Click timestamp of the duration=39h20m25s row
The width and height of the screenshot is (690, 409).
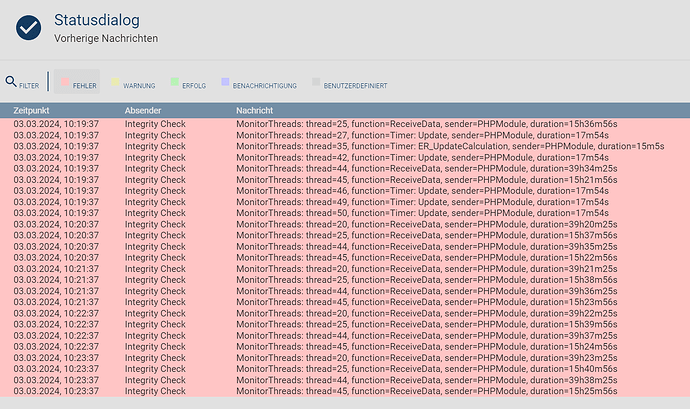56,224
